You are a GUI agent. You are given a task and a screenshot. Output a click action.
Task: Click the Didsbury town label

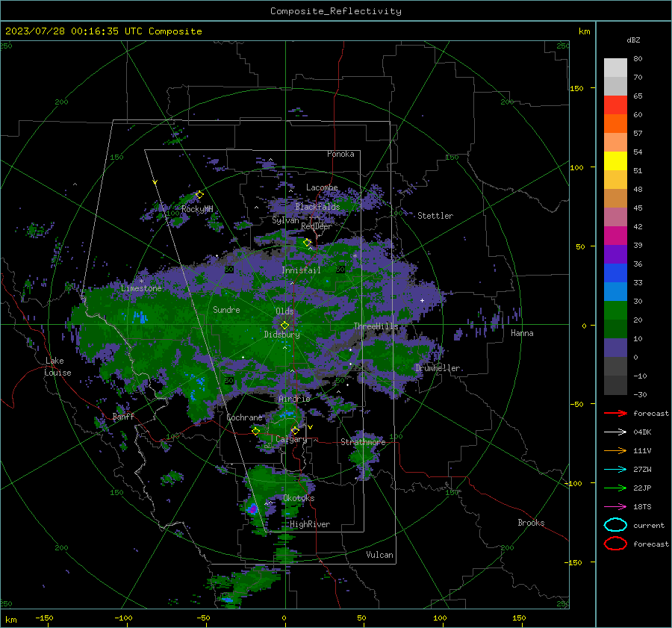click(x=282, y=335)
